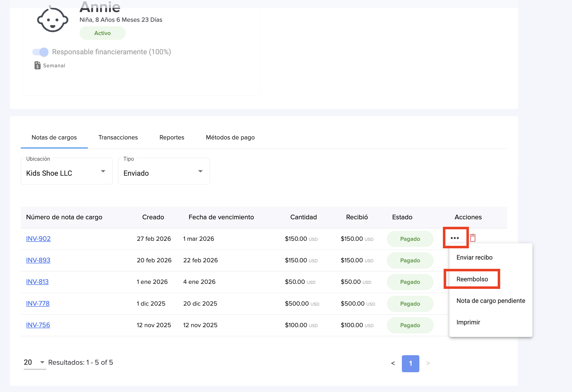Click the baby face avatar icon
The width and height of the screenshot is (572, 392).
[x=53, y=20]
